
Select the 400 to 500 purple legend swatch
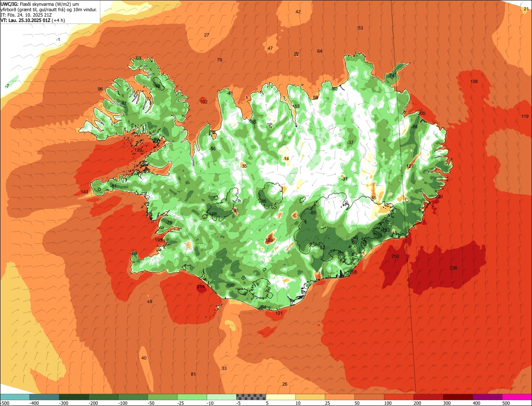pos(487,397)
